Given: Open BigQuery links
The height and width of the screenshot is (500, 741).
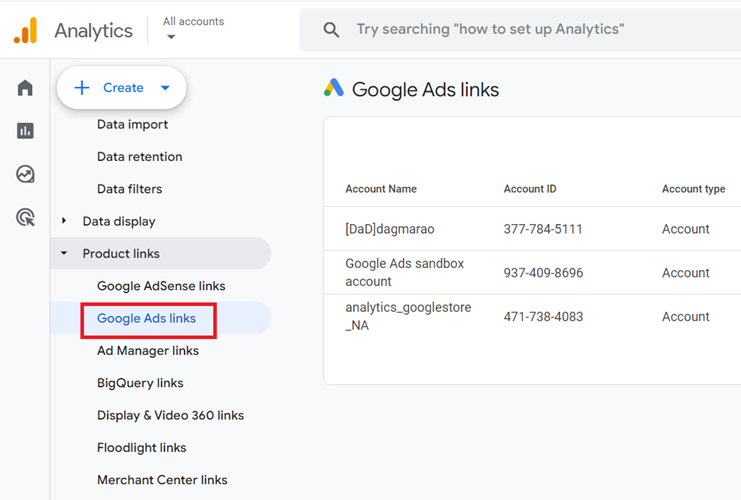Looking at the screenshot, I should click(140, 383).
